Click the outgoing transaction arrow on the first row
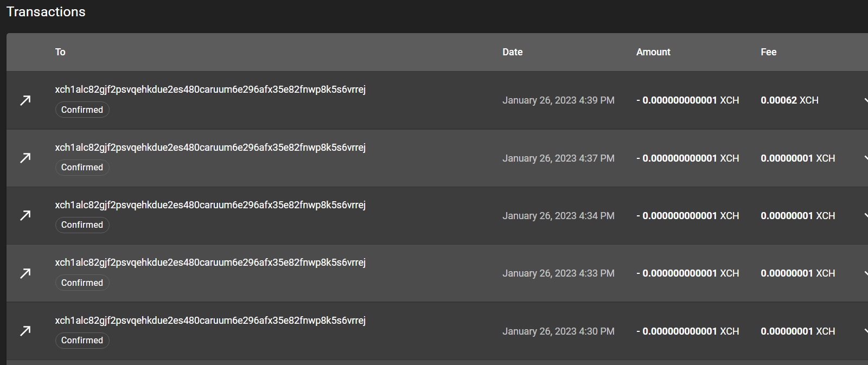 [25, 100]
